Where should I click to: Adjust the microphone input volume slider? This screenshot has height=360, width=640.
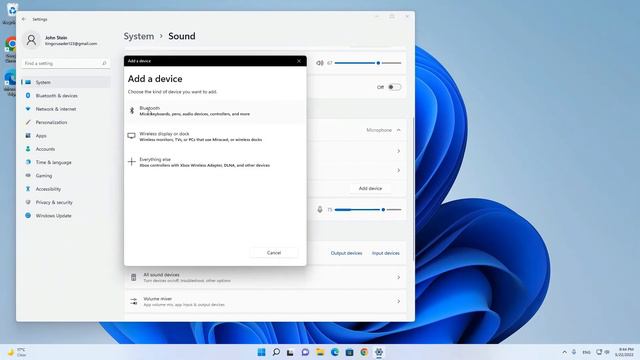point(368,209)
